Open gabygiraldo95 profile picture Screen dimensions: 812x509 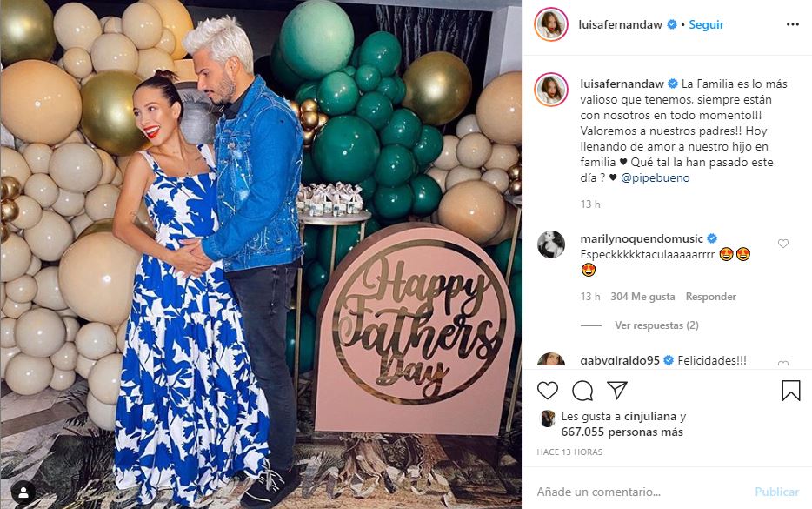551,359
